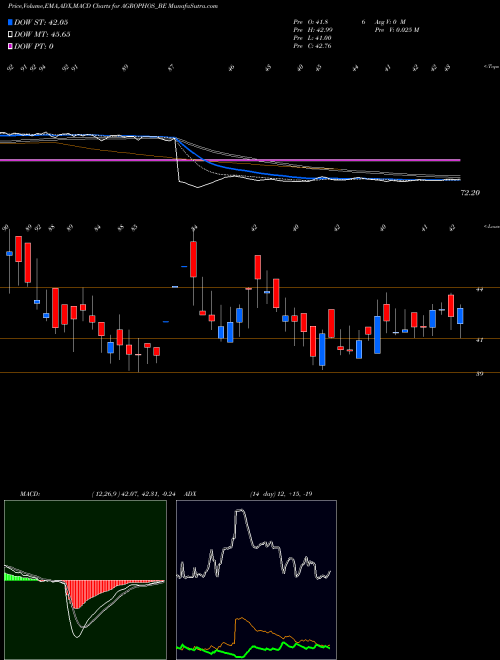Click the last blue candlestick on the right

coord(460,316)
